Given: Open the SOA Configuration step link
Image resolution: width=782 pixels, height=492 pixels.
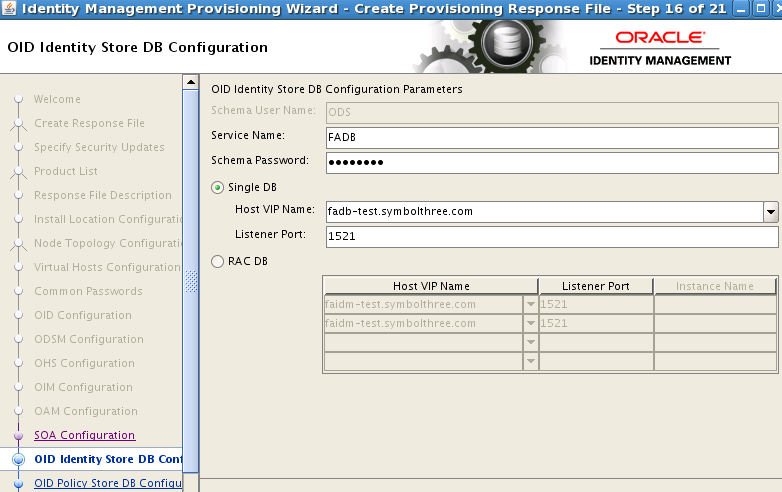Looking at the screenshot, I should 84,436.
